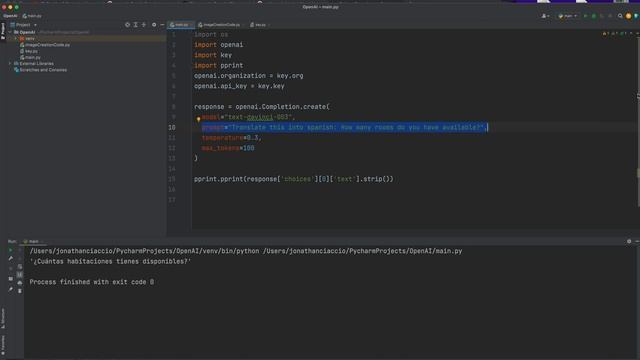Click line number 10 in editor gutter
Image resolution: width=640 pixels, height=360 pixels.
coord(172,127)
